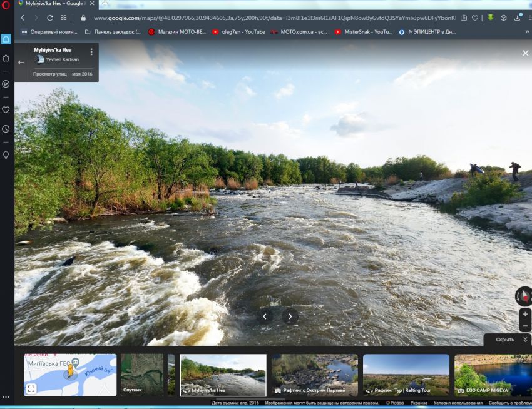532x409 pixels.
Task: Close the Street View with X
Action: 525,53
